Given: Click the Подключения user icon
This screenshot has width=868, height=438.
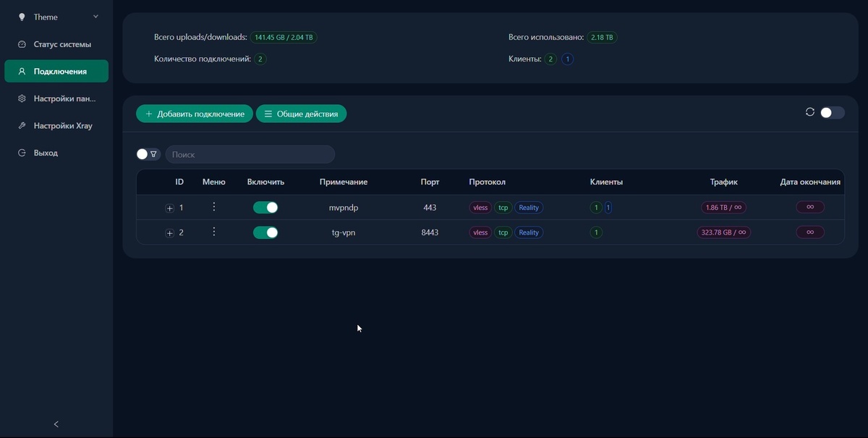Looking at the screenshot, I should [22, 71].
